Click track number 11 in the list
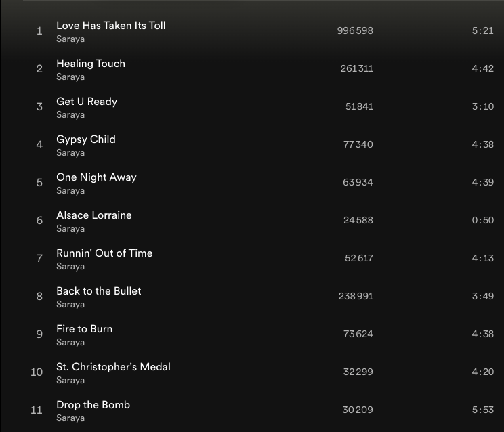Image resolution: width=504 pixels, height=432 pixels. point(37,410)
